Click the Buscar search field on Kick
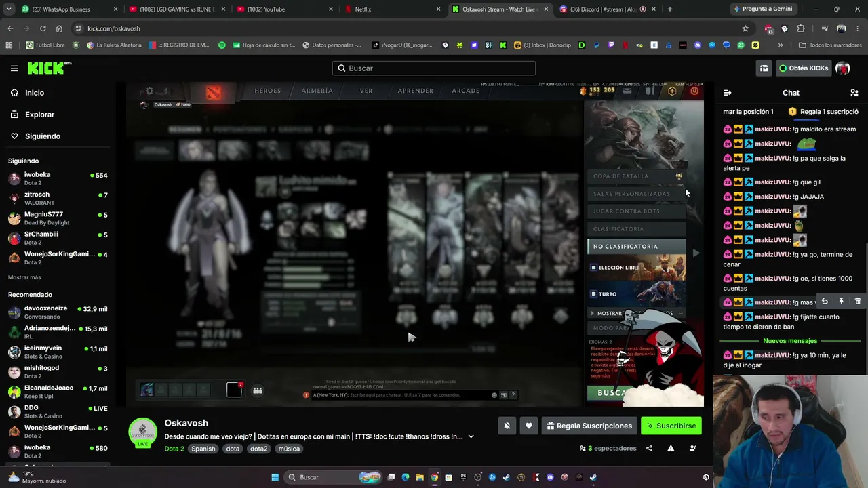 click(x=434, y=68)
